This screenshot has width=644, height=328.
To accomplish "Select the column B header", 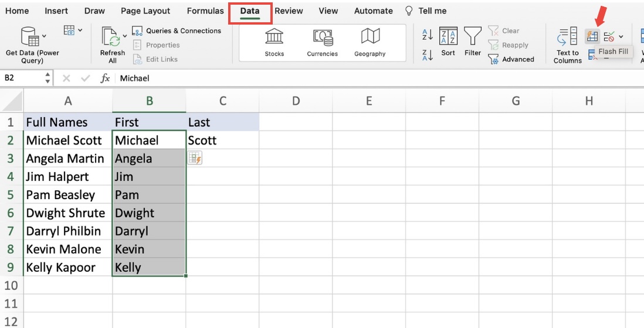I will click(x=150, y=101).
